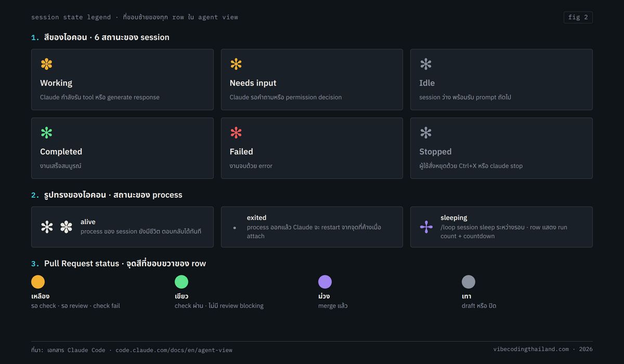Click the sleeping card label
Screen dimensions: 624x364
454,217
